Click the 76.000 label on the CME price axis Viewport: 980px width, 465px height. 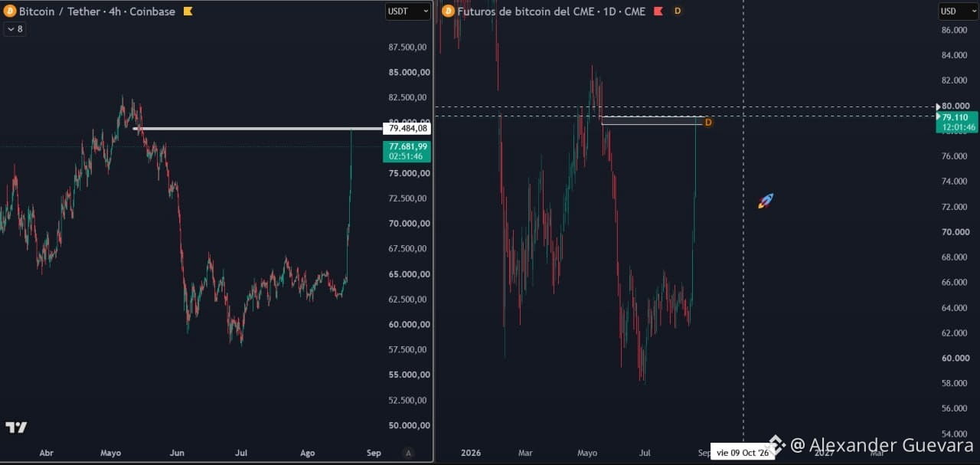tap(955, 157)
